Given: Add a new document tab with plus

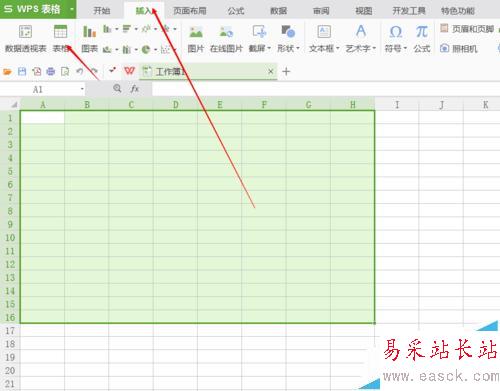Looking at the screenshot, I should tap(286, 71).
